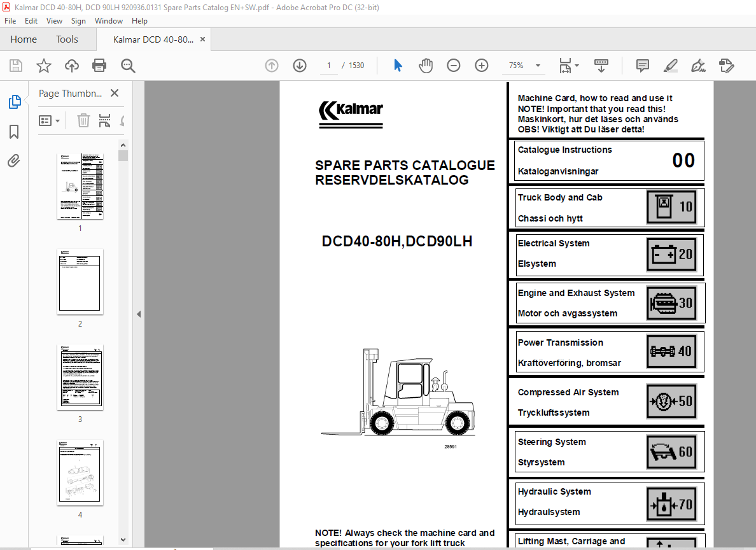Open the Sign menu
This screenshot has width=756, height=550.
pyautogui.click(x=78, y=21)
